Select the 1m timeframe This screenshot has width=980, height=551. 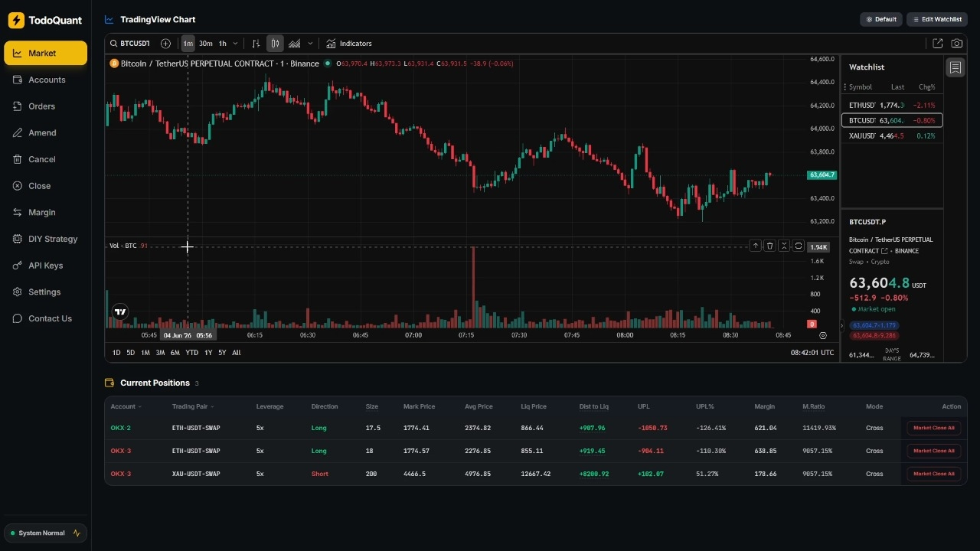[188, 44]
